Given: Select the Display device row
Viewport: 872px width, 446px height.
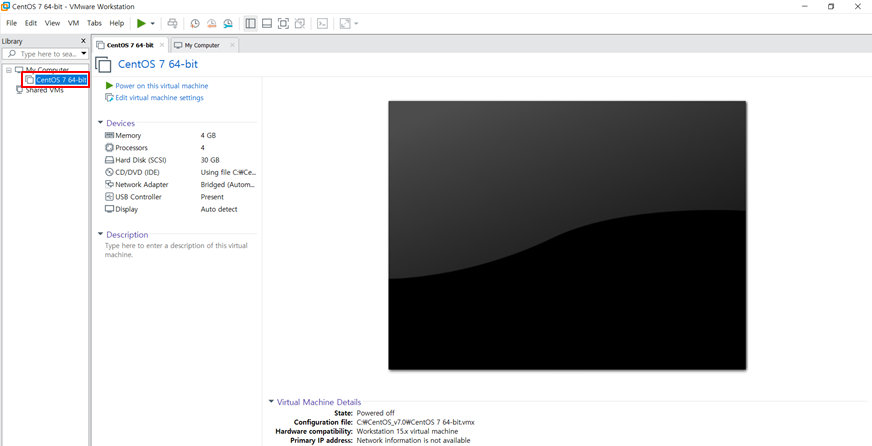Looking at the screenshot, I should [x=180, y=209].
